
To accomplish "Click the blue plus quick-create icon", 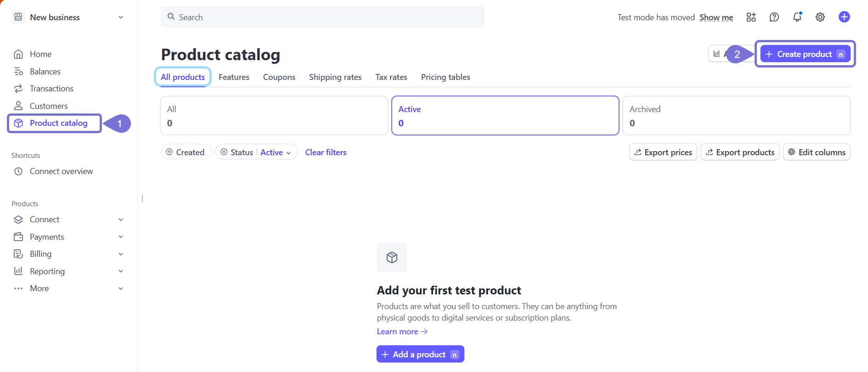I will 844,17.
